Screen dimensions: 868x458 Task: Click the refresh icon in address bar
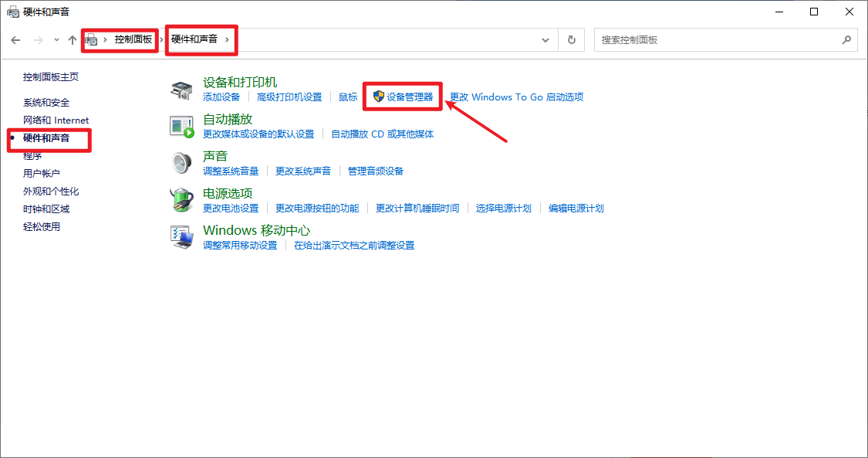point(572,39)
